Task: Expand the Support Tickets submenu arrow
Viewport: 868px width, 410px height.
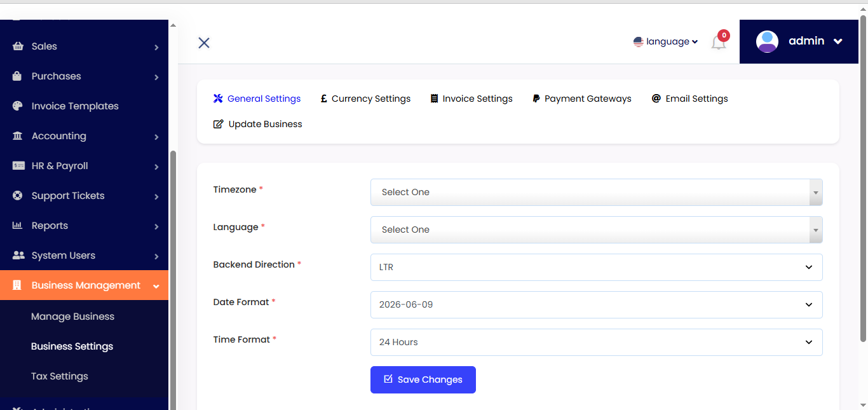Action: [156, 196]
